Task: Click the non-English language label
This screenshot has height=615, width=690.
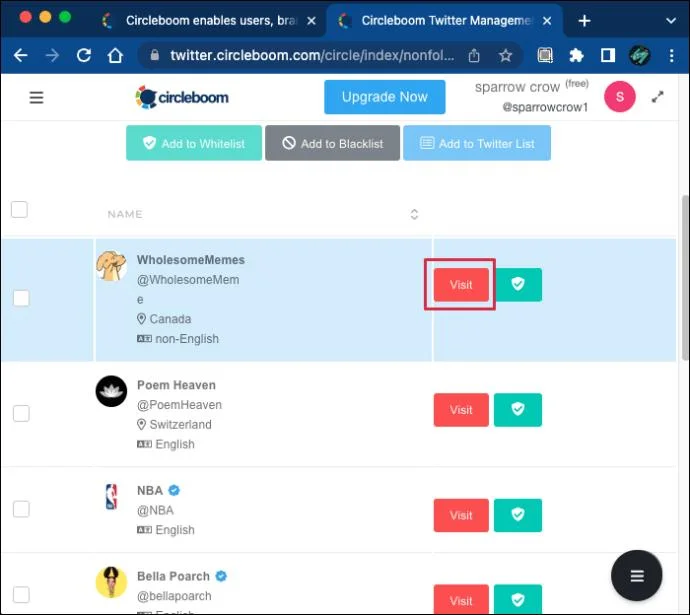Action: (x=187, y=339)
